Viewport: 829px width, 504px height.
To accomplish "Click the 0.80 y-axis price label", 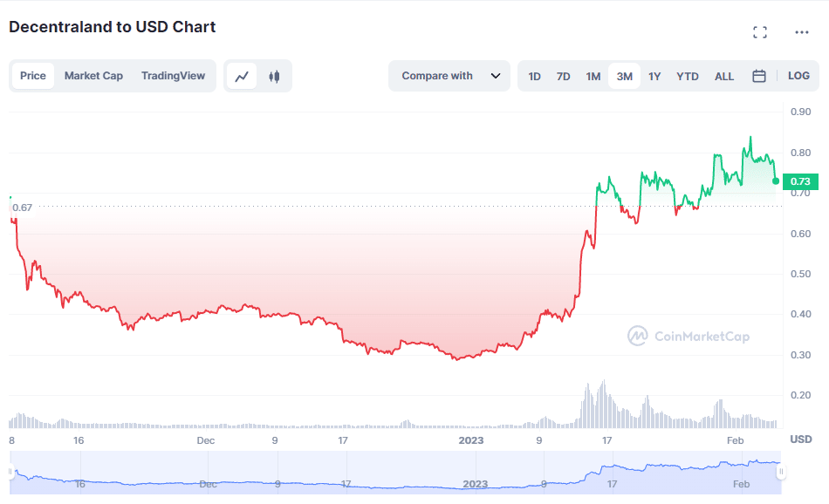I will [x=800, y=153].
